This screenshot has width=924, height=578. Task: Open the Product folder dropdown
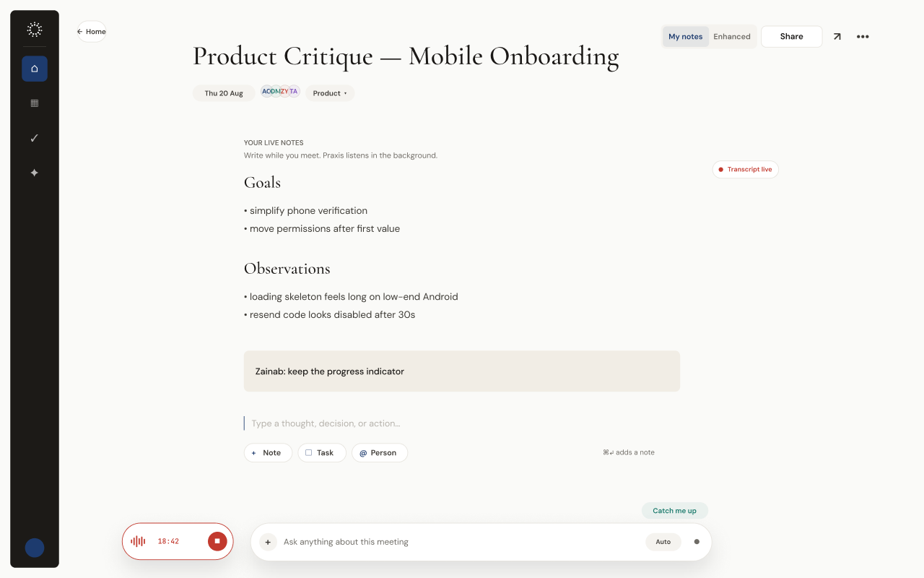point(330,93)
